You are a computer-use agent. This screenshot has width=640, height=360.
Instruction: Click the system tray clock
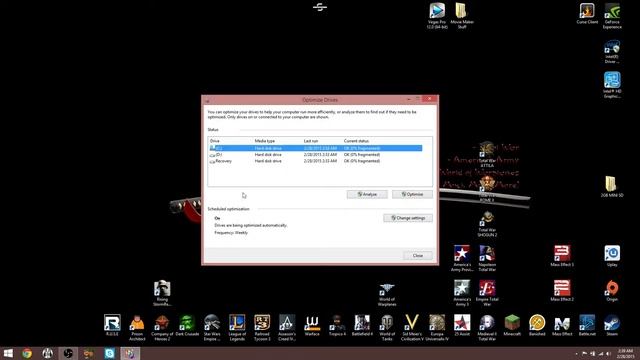(625, 353)
